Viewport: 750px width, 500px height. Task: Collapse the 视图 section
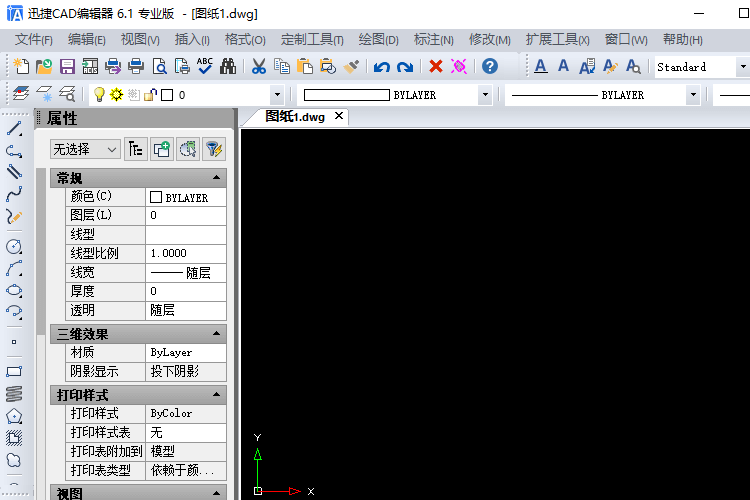[x=216, y=493]
